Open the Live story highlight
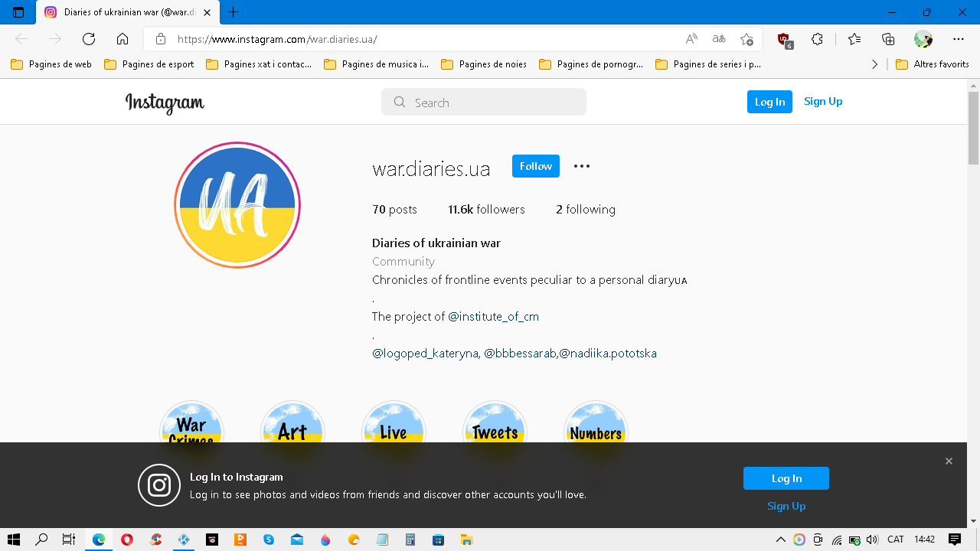This screenshot has height=551, width=980. tap(394, 423)
